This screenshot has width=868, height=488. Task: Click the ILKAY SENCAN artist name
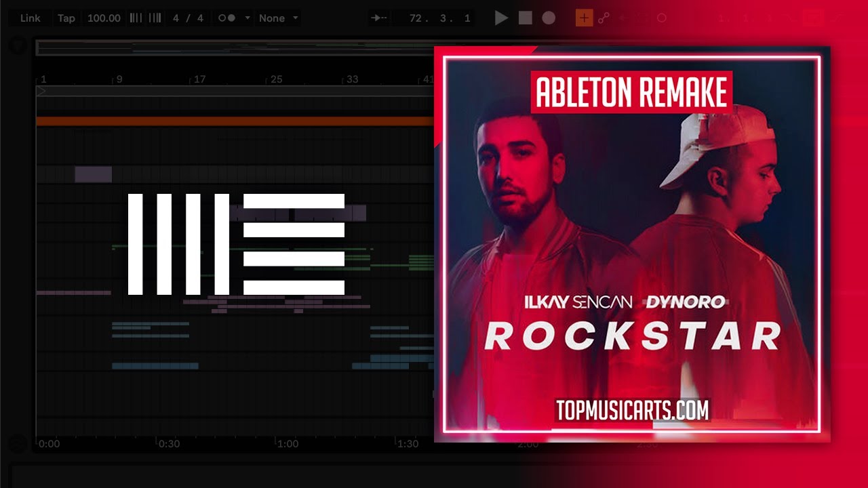(x=578, y=302)
